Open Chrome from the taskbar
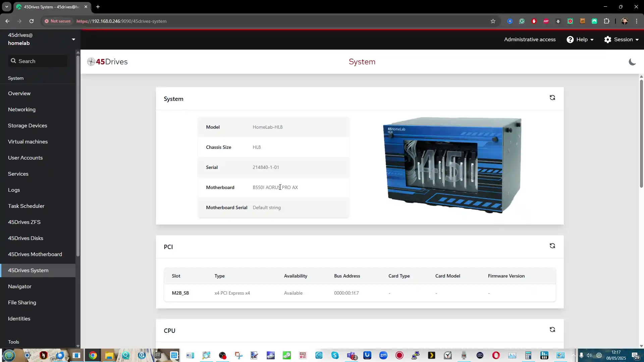This screenshot has width=644, height=362. point(93,355)
